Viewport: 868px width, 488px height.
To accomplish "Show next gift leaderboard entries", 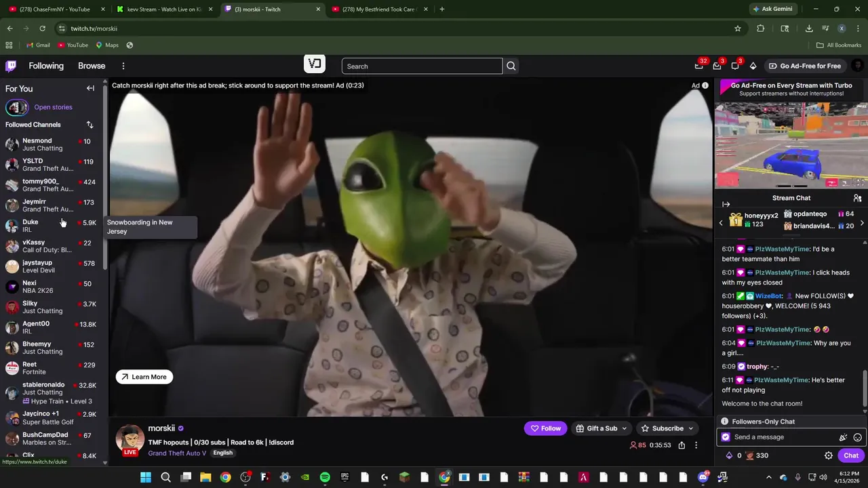I will 862,222.
